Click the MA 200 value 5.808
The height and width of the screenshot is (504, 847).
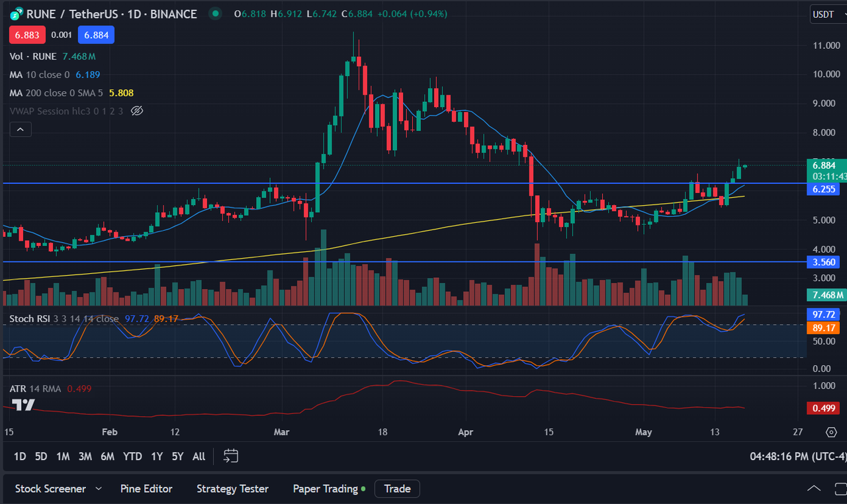pos(121,93)
